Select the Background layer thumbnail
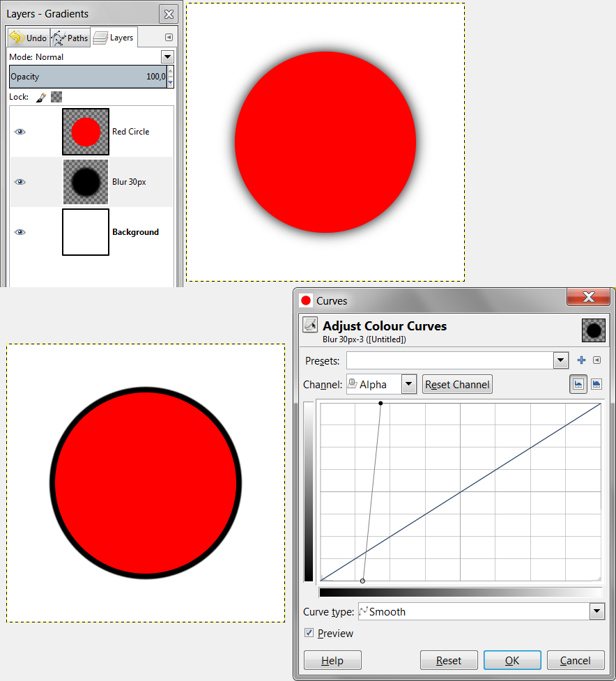This screenshot has width=616, height=681. point(86,232)
